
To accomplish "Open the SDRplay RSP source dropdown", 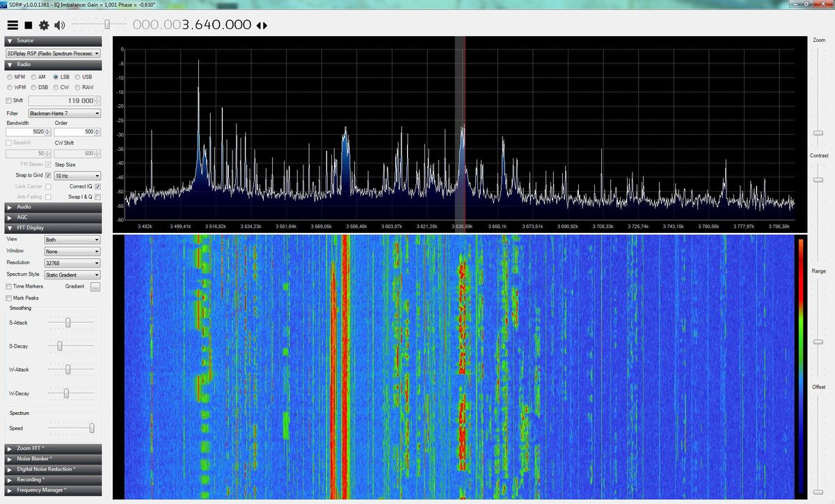I will [x=53, y=53].
